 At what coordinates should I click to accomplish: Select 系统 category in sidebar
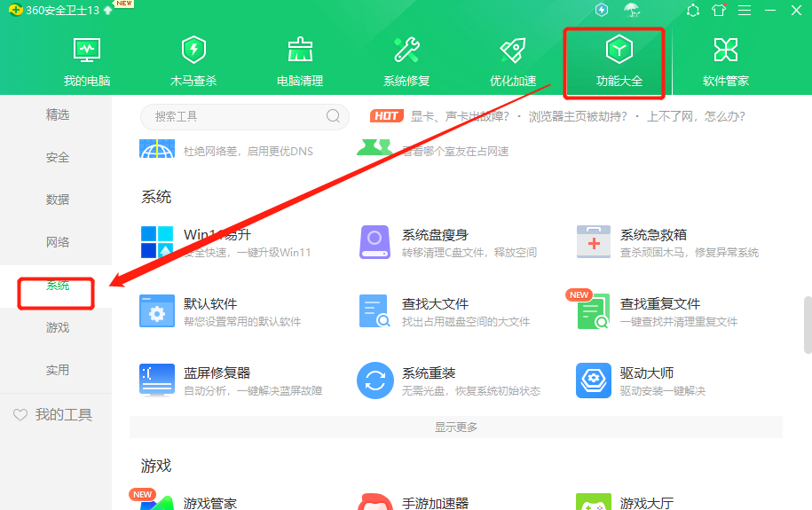pyautogui.click(x=58, y=286)
